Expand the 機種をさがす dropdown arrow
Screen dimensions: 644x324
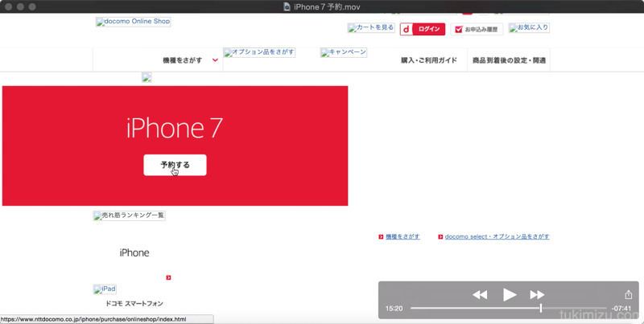[215, 60]
